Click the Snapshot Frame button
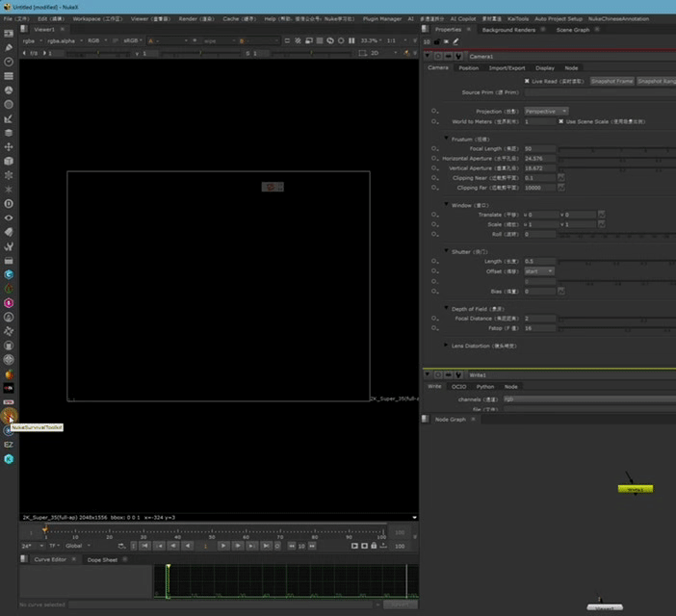 coord(611,81)
